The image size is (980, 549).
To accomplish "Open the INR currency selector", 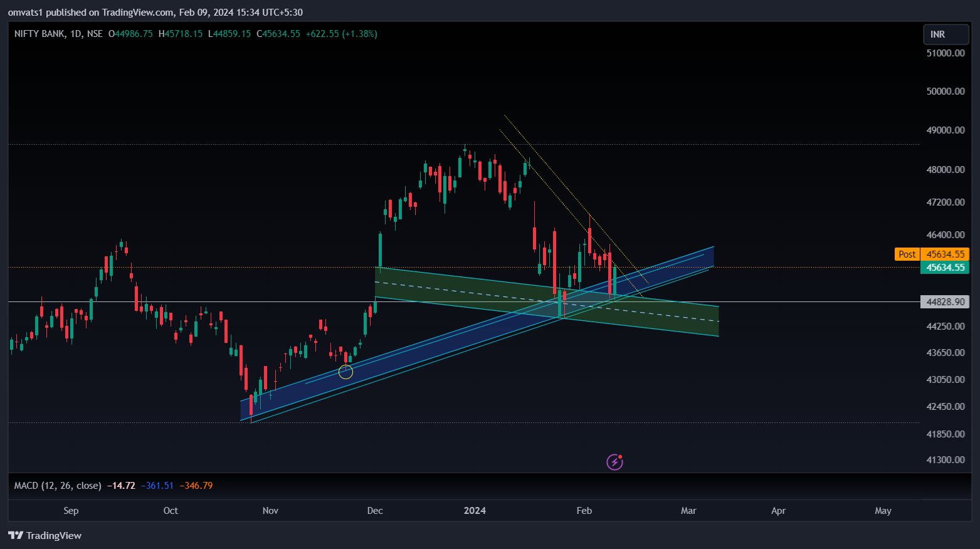I will (946, 34).
